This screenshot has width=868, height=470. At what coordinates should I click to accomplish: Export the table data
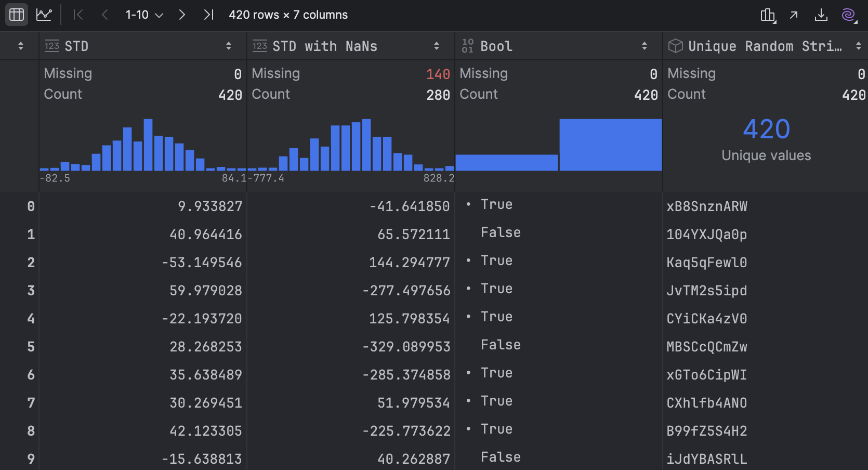tap(821, 15)
